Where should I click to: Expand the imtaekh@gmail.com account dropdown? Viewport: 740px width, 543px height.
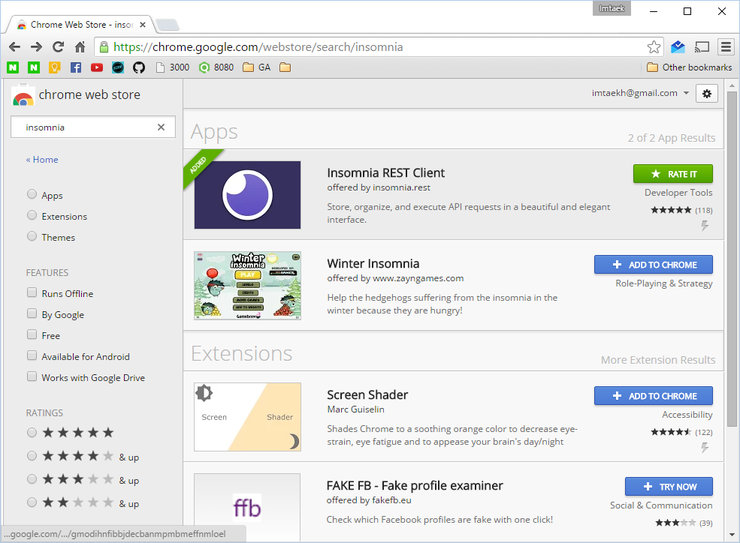pos(640,93)
